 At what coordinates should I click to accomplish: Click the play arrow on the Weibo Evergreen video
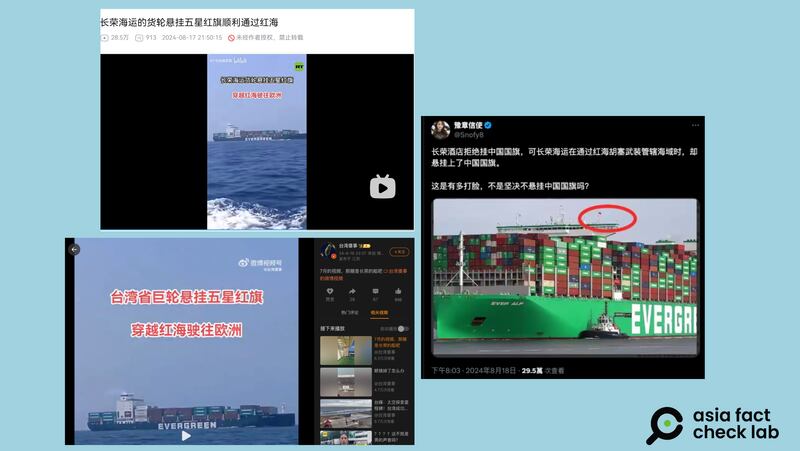[186, 436]
